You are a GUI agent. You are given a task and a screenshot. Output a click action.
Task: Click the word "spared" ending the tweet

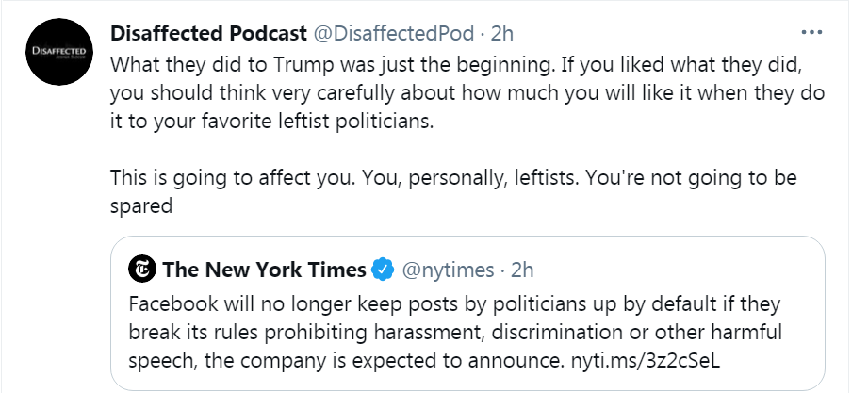click(x=141, y=205)
